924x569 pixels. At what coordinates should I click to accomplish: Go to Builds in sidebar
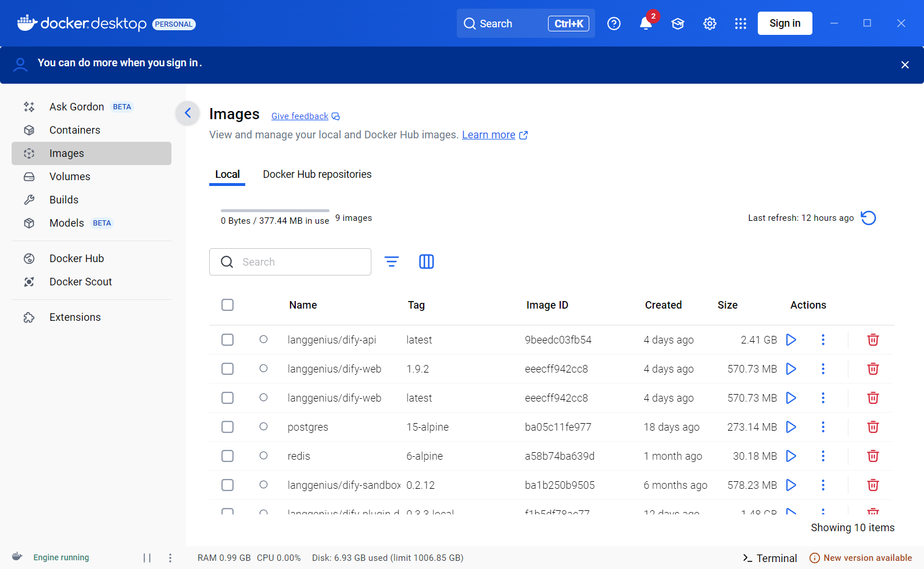91,200
